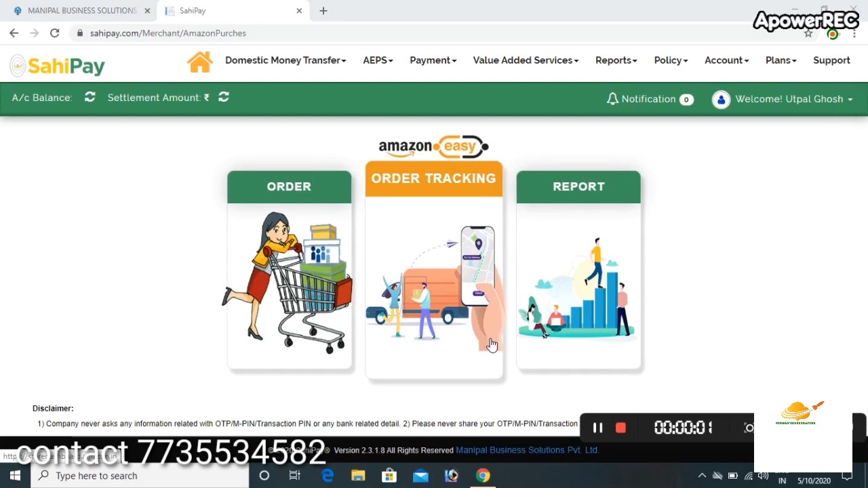Focus the browser address bar
868x488 pixels.
pyautogui.click(x=434, y=33)
